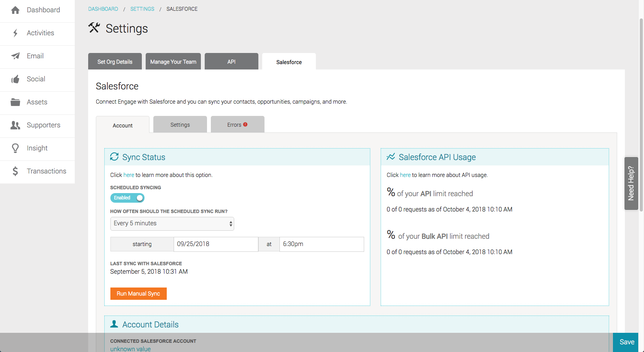
Task: Click the Account Details person icon
Action: 114,324
